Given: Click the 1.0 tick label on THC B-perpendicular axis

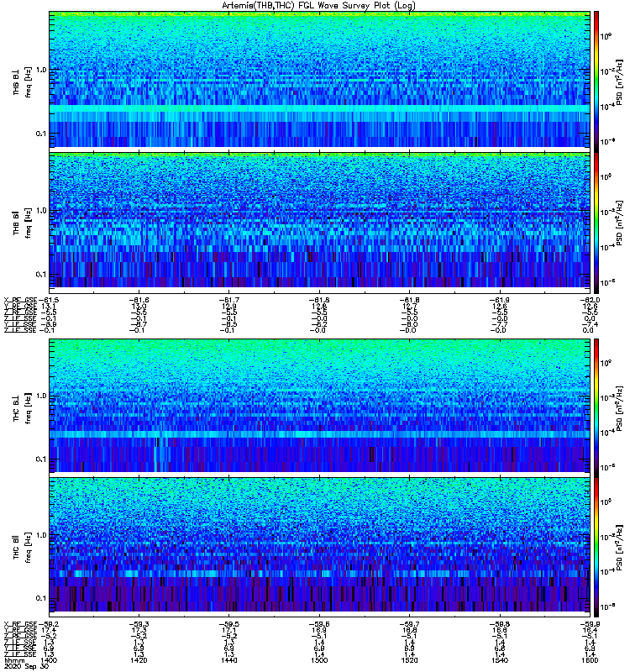Looking at the screenshot, I should click(x=41, y=396).
